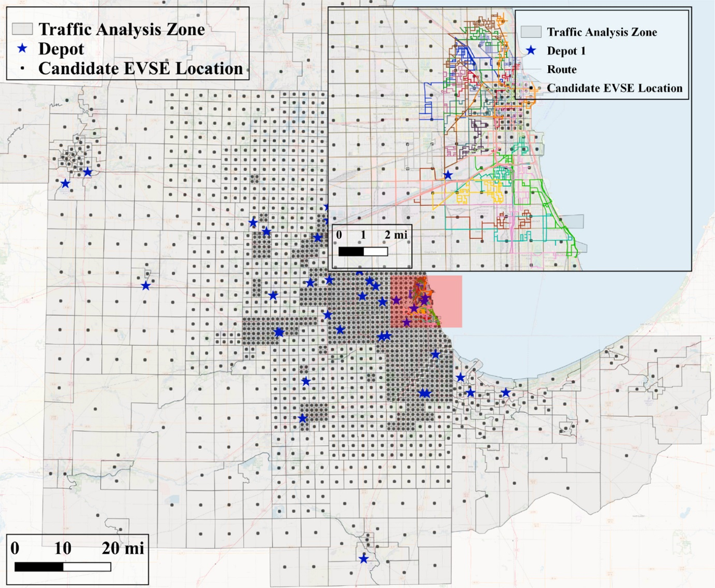The height and width of the screenshot is (588, 715).
Task: Click the black dot symbol in the main legend
Action: (x=23, y=68)
